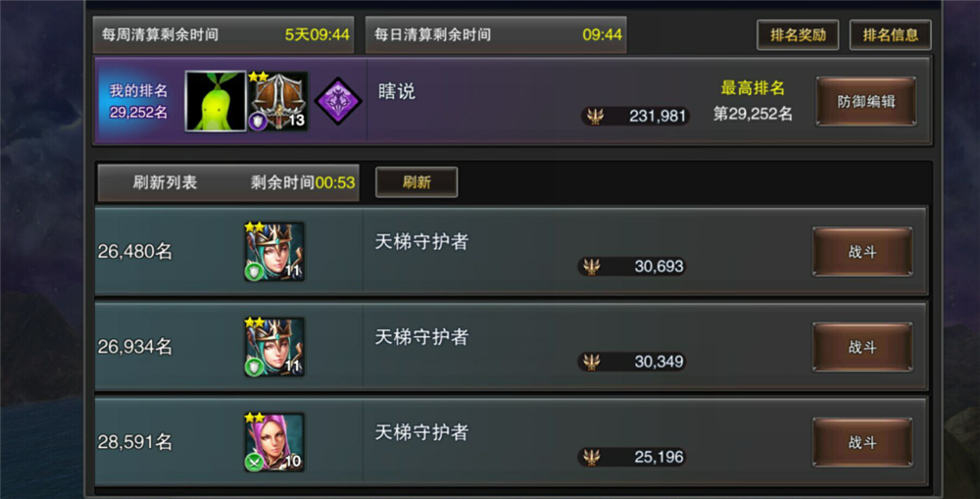Select the 每周清算剩余时间 weekly timer panel
980x499 pixels.
[x=223, y=34]
